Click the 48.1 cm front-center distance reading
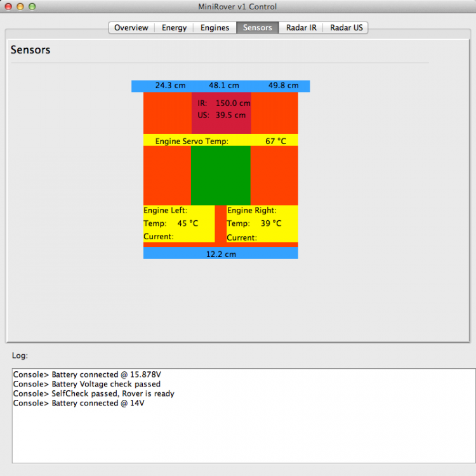Screen dimensions: 476x476 tap(223, 86)
